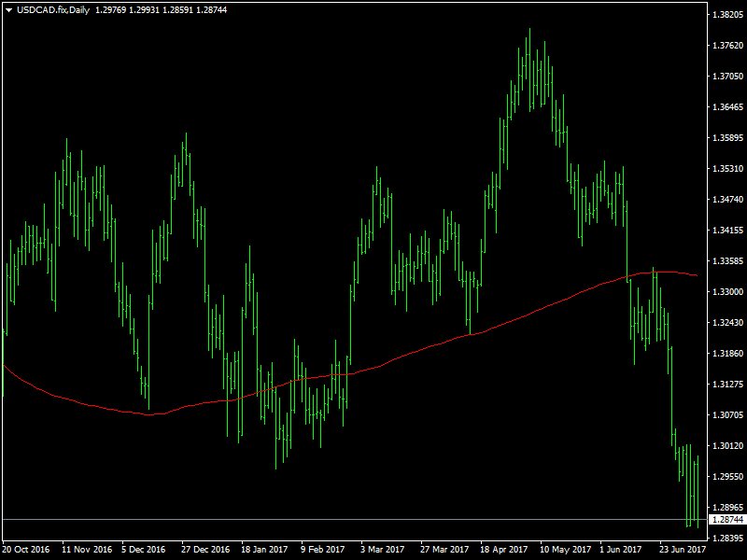The width and height of the screenshot is (747, 560).
Task: Click the USDCAD.fix,Daily chart title
Action: pyautogui.click(x=53, y=9)
